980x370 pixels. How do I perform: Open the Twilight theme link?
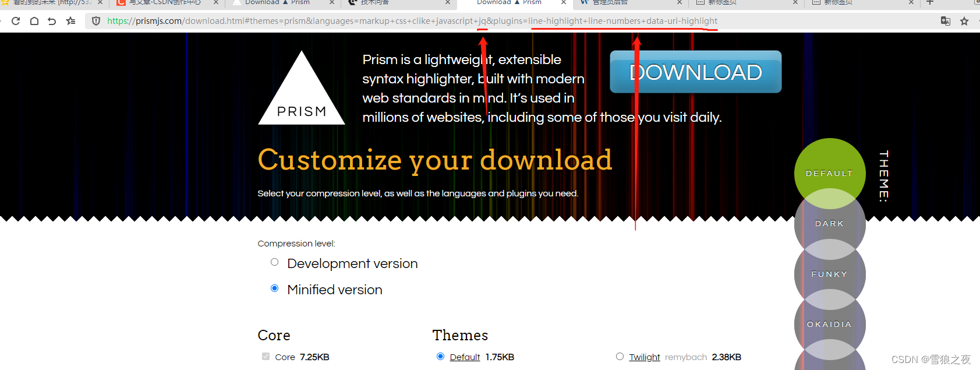(645, 357)
